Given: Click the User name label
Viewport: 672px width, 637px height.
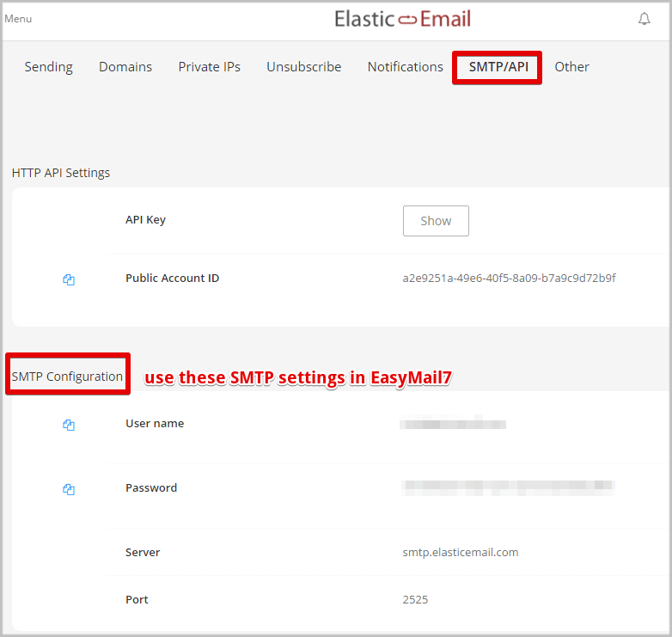Looking at the screenshot, I should click(x=155, y=424).
